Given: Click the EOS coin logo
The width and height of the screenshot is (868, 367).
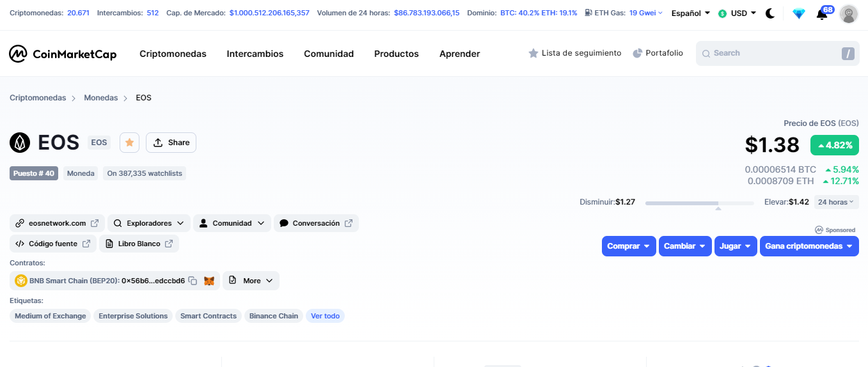Looking at the screenshot, I should [x=20, y=143].
